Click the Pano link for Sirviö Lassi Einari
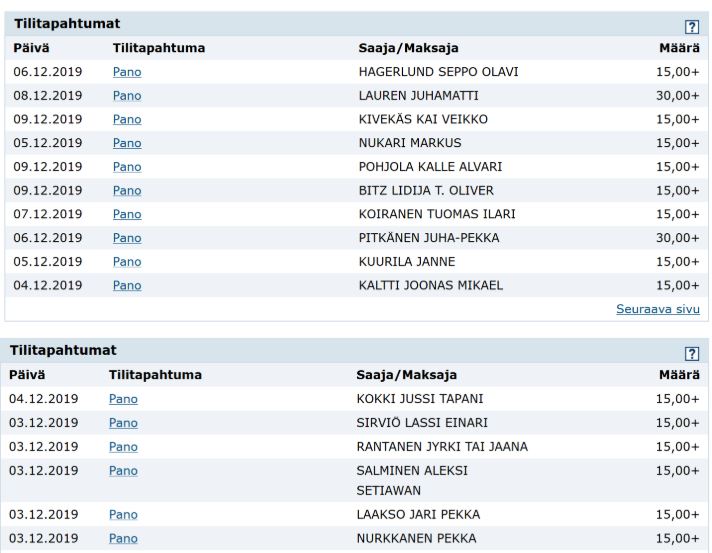712x553 pixels. (x=123, y=423)
